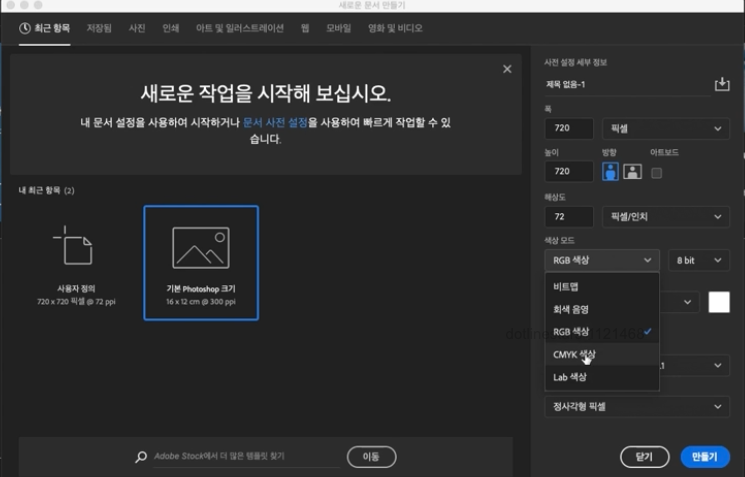The image size is (745, 477).
Task: Open the color profile dropdown behind the menu
Action: [694, 366]
